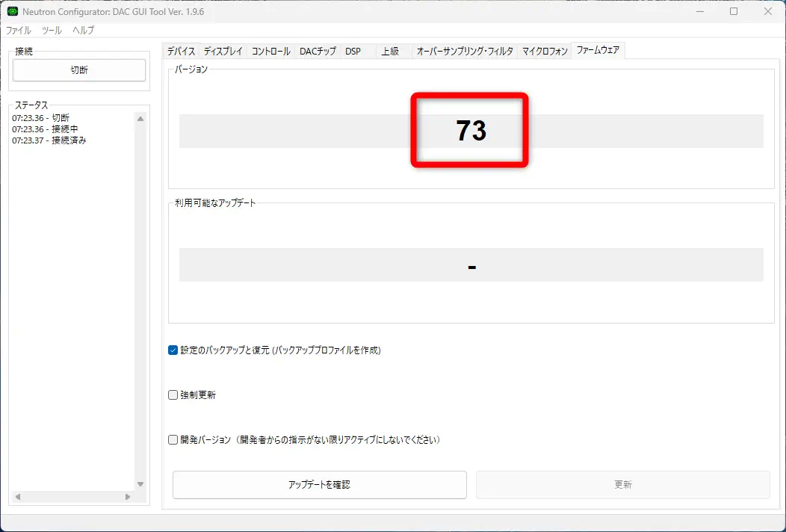Minimize the Neutron Configurator window
Screen dimensions: 786x532
tap(699, 11)
